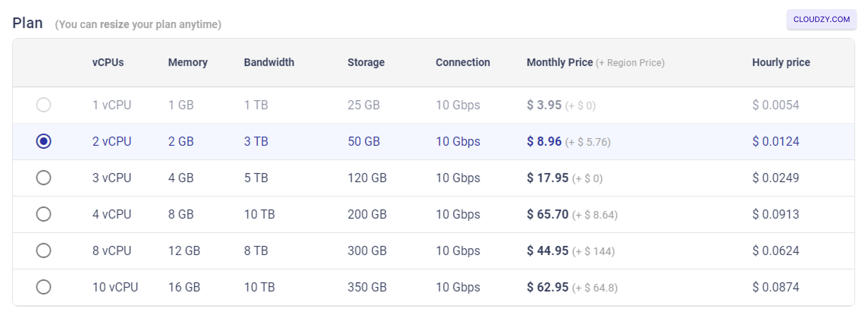The image size is (868, 315).
Task: Click the vCPUs column header
Action: pyautogui.click(x=108, y=62)
